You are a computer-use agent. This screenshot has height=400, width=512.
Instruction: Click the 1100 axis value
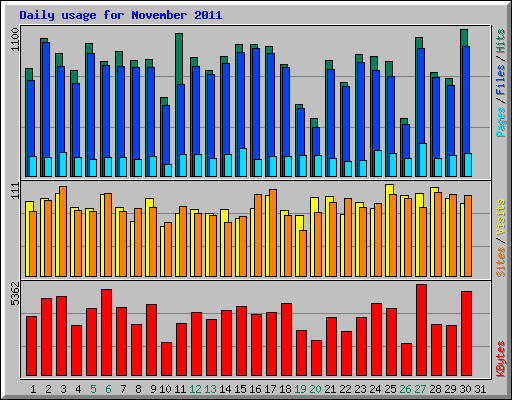(x=16, y=39)
